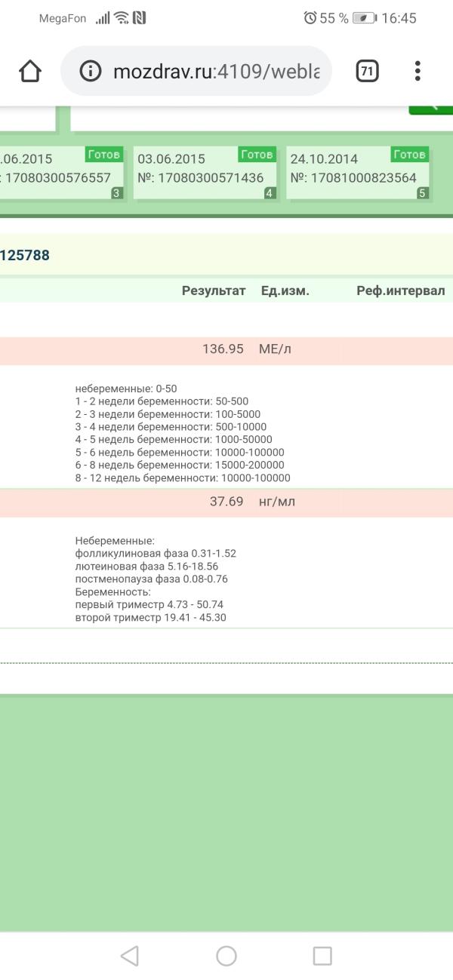Open the tab switcher showing 71
This screenshot has width=453, height=980.
tap(367, 72)
